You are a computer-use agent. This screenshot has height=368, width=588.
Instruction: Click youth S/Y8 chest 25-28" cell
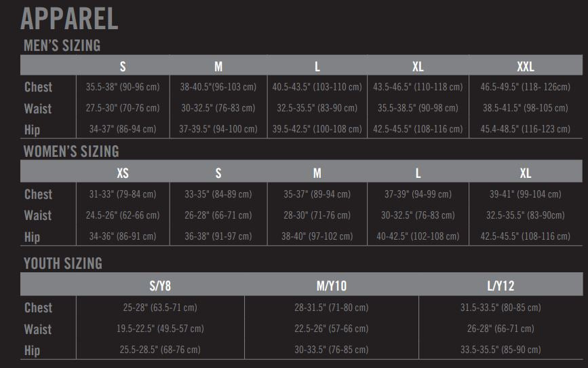coord(160,308)
